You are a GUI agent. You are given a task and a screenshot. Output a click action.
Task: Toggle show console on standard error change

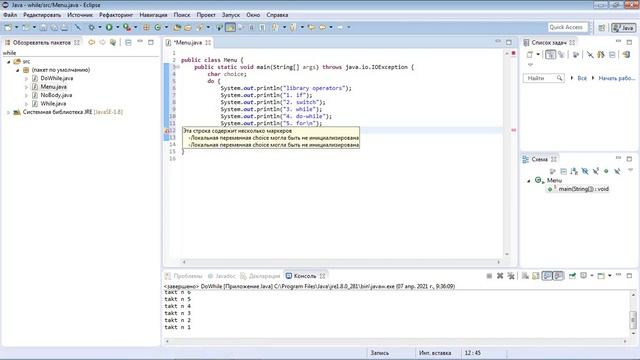click(x=558, y=276)
